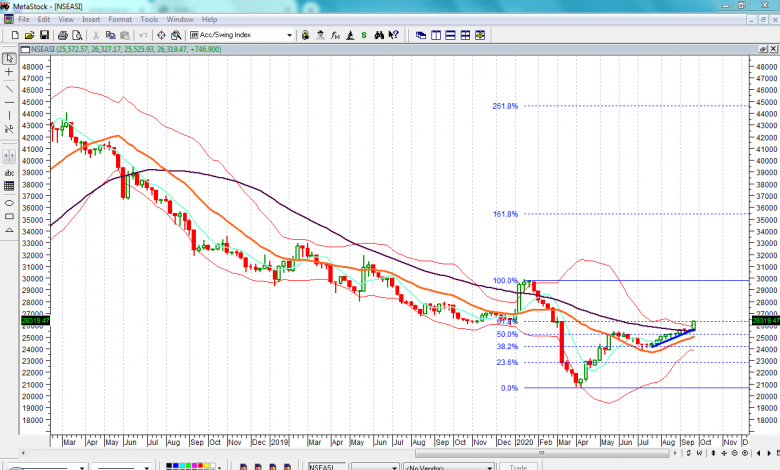The height and width of the screenshot is (470, 780).
Task: Open the No Vendor dropdown
Action: [490, 468]
